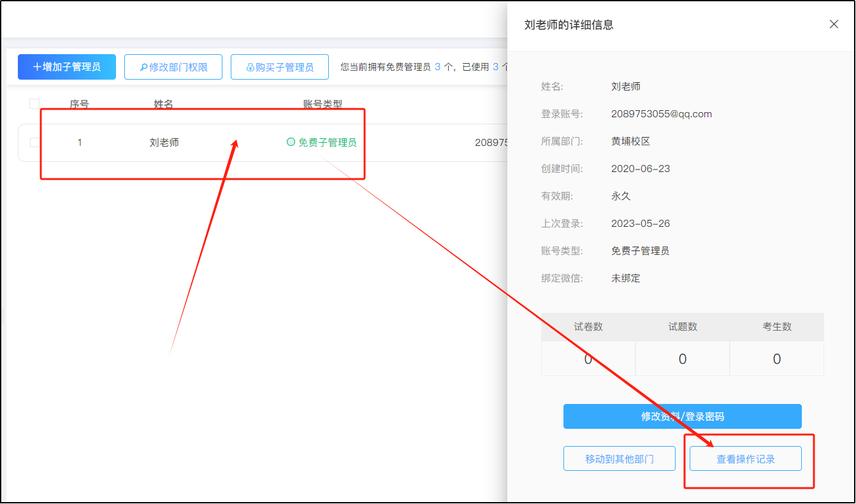The width and height of the screenshot is (856, 504).
Task: Select the 试卷数 column header
Action: click(x=588, y=327)
